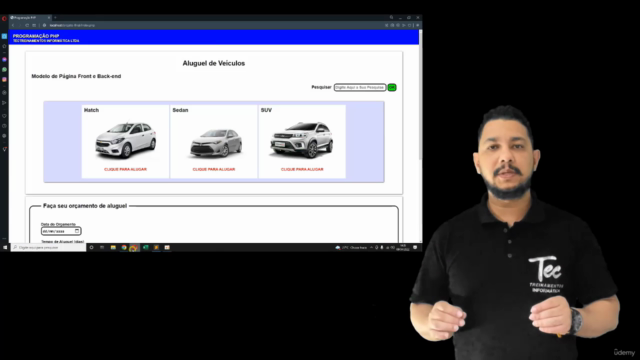This screenshot has width=640, height=360.
Task: Select the Programação PHP browser tab
Action: click(x=30, y=18)
